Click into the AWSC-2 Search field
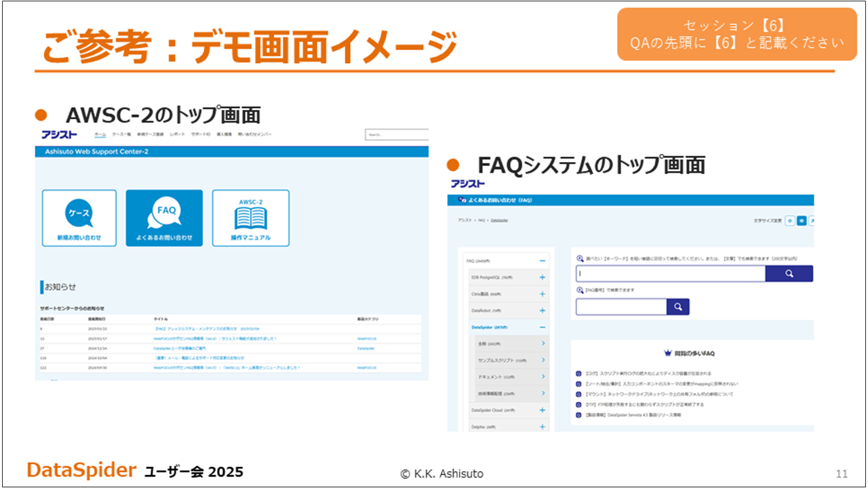The width and height of the screenshot is (868, 488). coord(397,135)
